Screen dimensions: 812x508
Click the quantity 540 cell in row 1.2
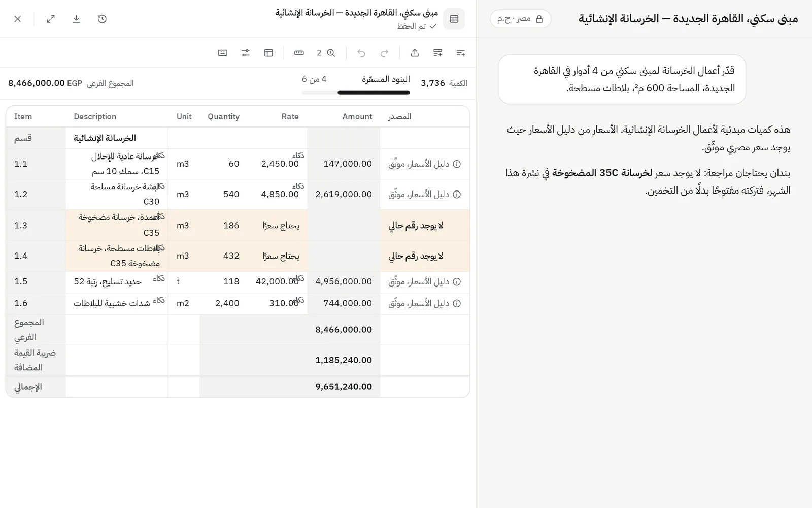coord(223,195)
